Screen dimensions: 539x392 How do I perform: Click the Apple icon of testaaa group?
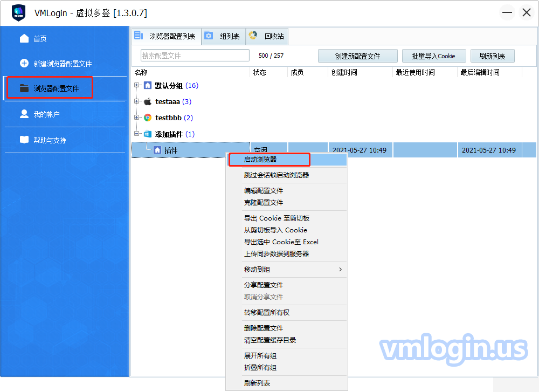click(x=148, y=101)
